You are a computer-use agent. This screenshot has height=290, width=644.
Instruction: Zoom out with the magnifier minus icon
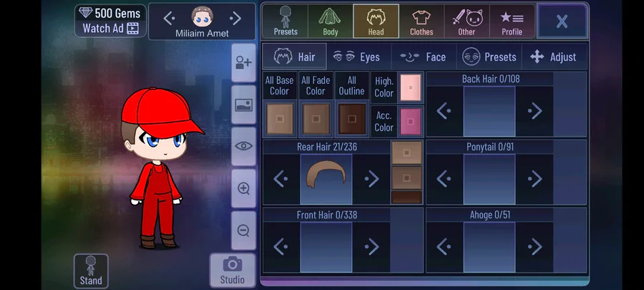[243, 231]
